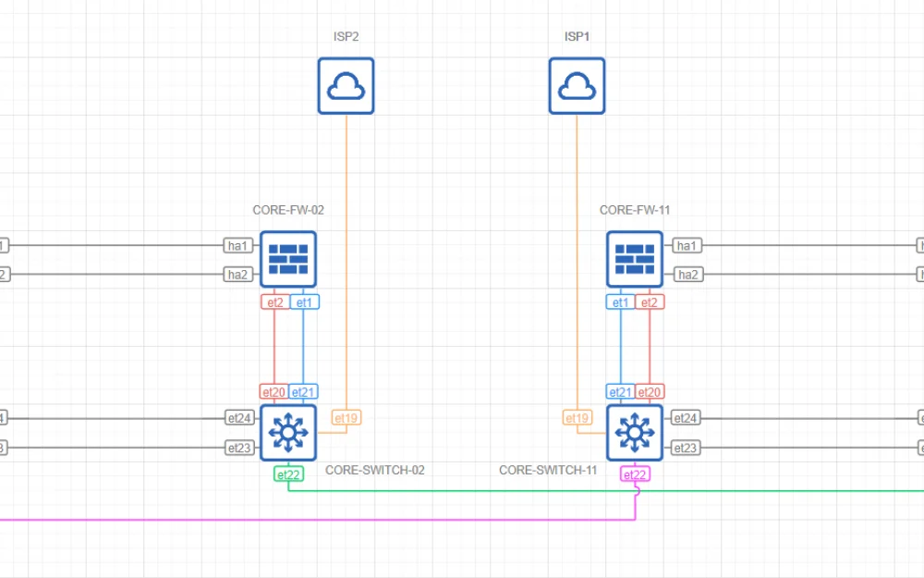Click the et2 port label on CORE-FW-02
This screenshot has width=924, height=578.
(274, 301)
